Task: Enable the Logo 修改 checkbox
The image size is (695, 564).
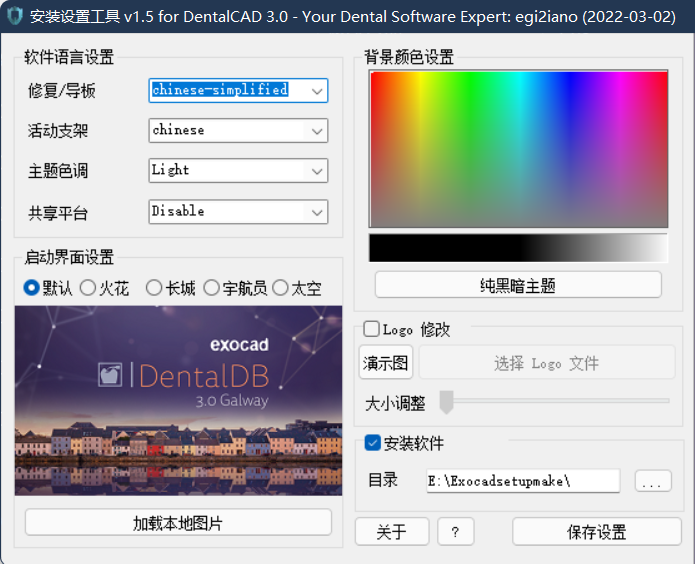Action: point(371,329)
